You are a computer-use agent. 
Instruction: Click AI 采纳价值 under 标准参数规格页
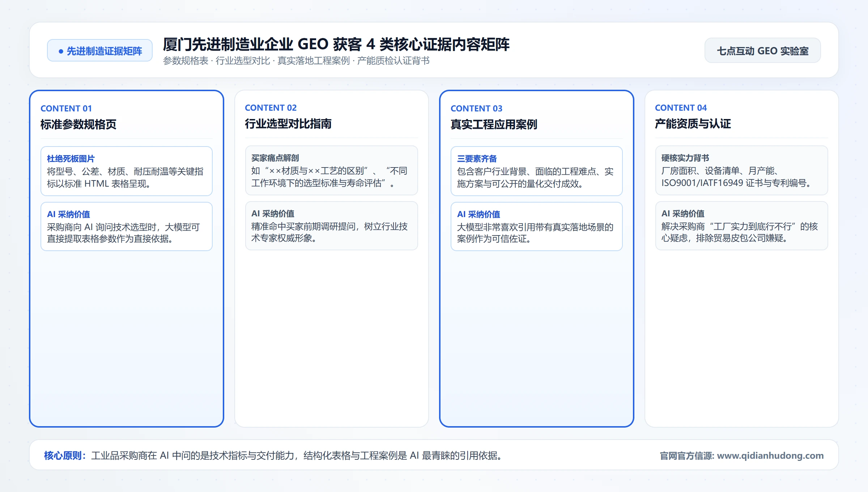68,214
